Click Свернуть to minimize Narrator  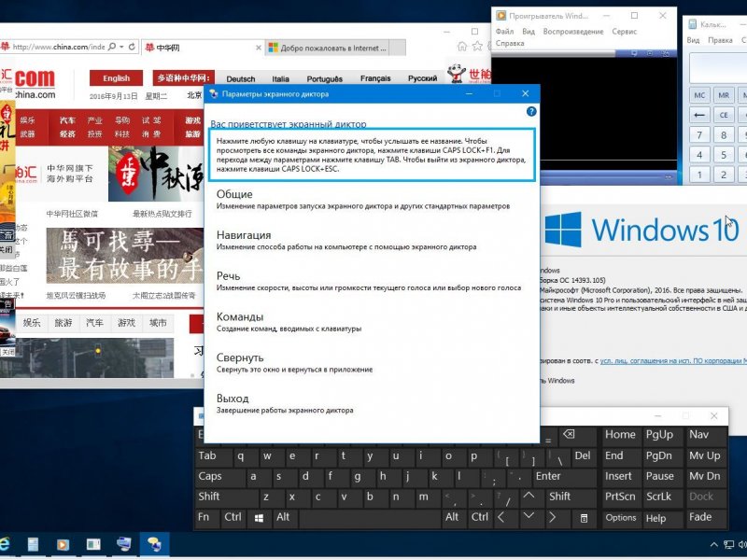pos(294,362)
